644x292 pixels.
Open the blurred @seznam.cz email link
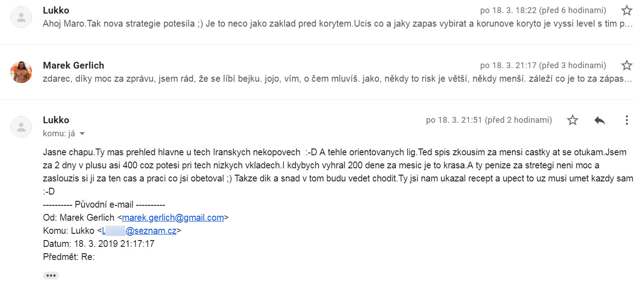139,231
